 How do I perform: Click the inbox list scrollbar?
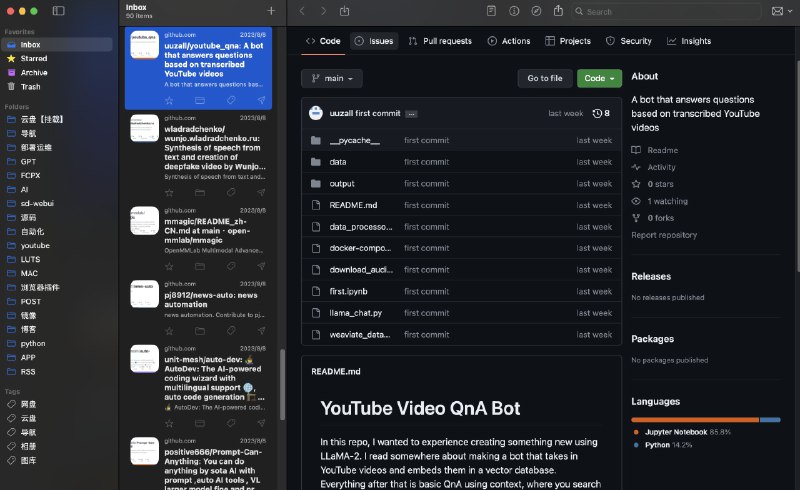[x=282, y=384]
